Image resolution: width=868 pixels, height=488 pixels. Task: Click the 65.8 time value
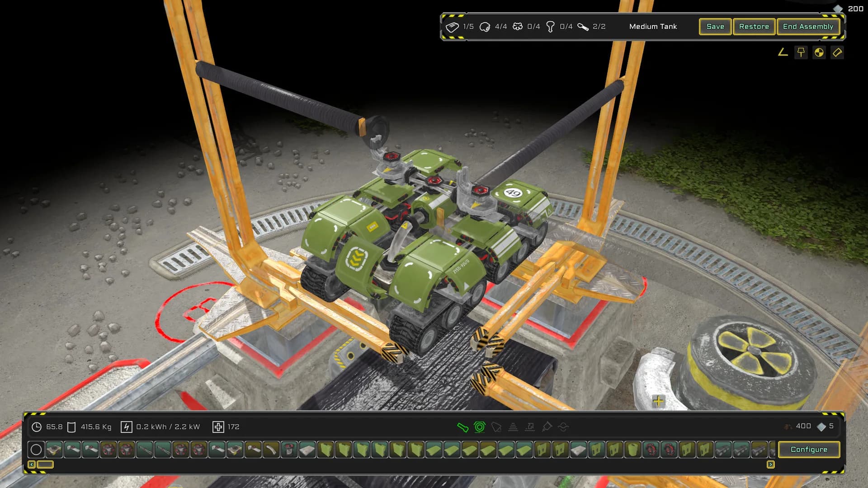point(54,427)
